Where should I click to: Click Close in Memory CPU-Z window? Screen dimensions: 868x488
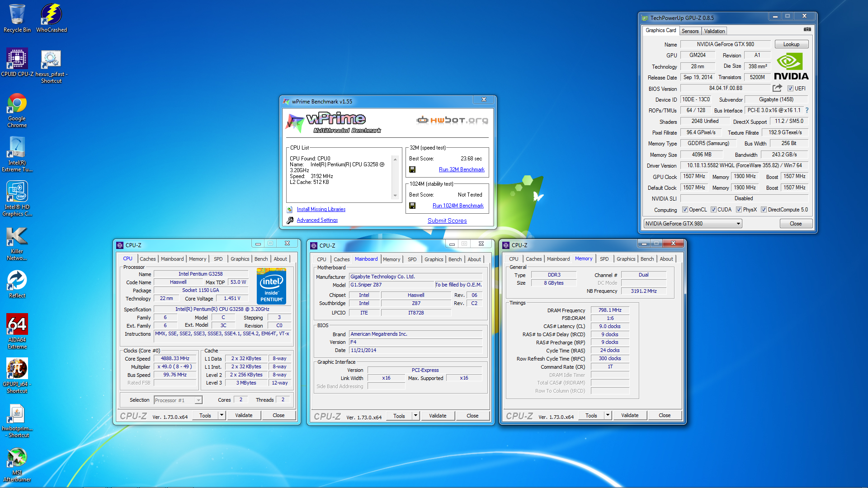(x=665, y=415)
